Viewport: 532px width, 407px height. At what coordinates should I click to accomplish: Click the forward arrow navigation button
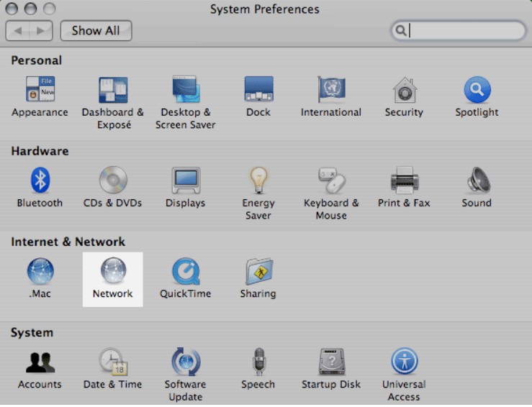pyautogui.click(x=41, y=30)
